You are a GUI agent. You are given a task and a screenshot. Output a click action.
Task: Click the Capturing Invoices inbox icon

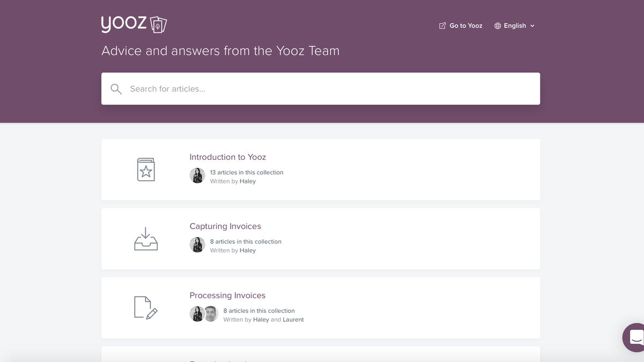click(145, 238)
